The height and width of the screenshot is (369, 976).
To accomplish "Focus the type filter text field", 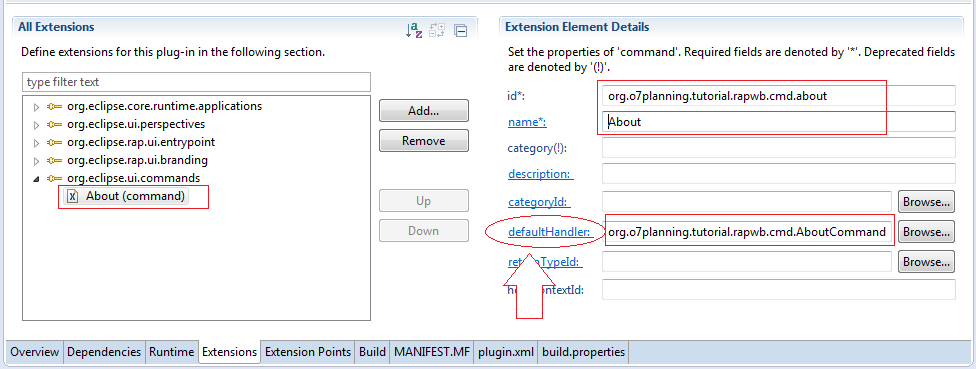I will tap(196, 82).
